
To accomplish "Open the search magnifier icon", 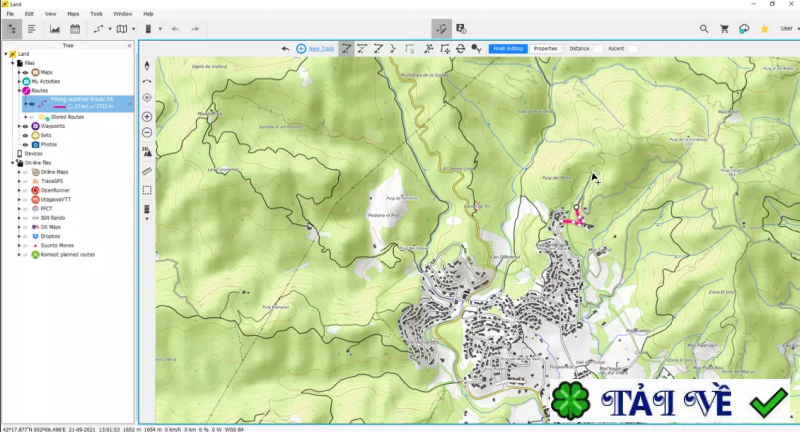I will click(704, 29).
